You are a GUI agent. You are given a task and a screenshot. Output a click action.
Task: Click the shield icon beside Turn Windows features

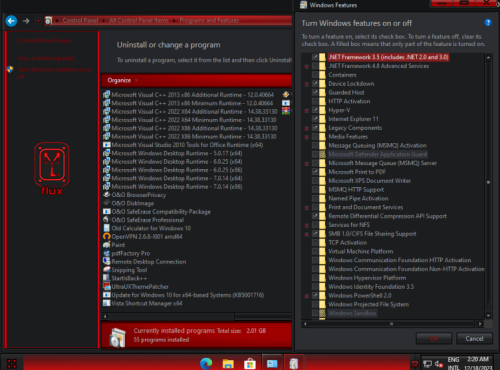[x=10, y=69]
